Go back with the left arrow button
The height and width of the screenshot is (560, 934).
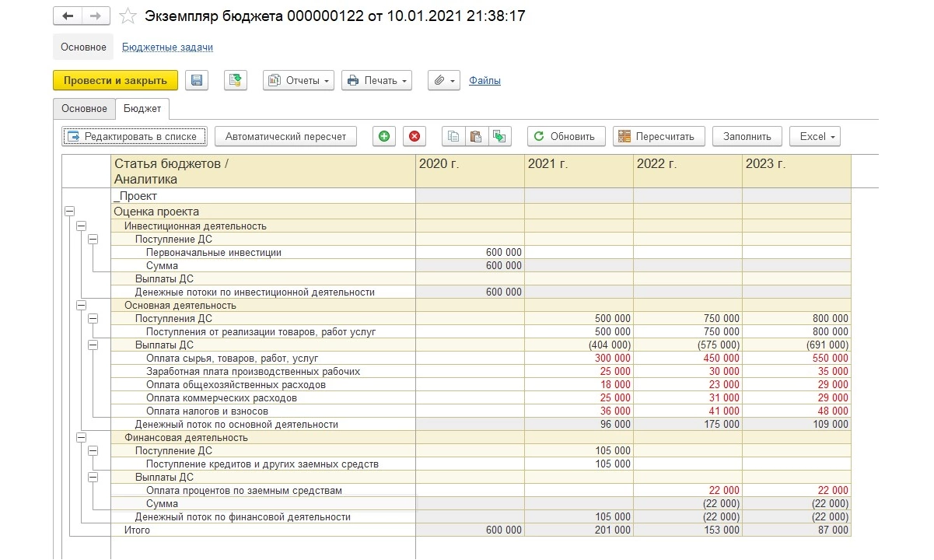pos(67,16)
